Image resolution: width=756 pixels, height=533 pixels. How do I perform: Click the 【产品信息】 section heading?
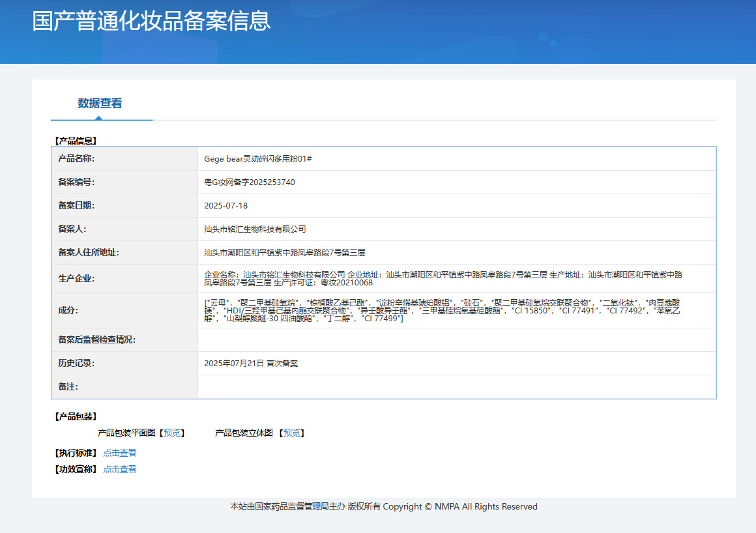76,141
